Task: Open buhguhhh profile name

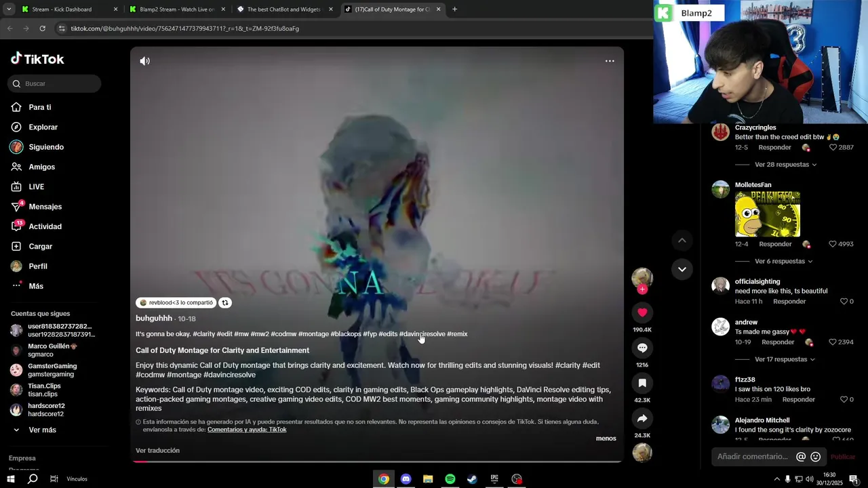Action: [x=154, y=319]
